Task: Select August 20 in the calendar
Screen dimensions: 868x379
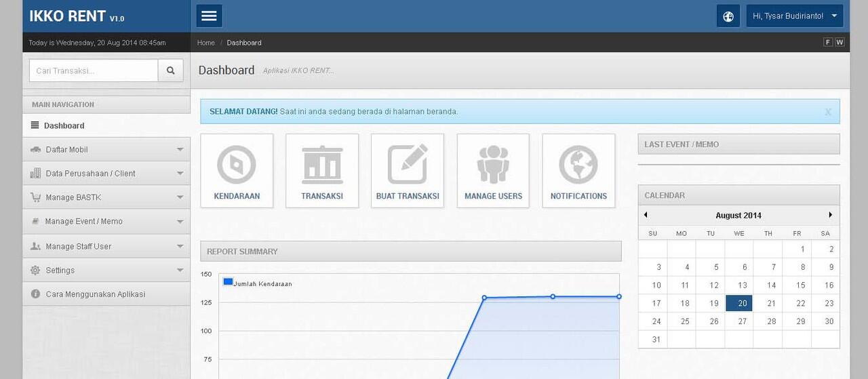Action: click(x=739, y=303)
